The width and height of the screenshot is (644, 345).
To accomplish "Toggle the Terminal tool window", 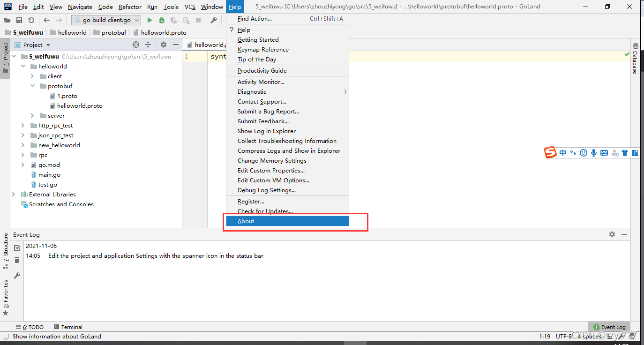I will [68, 327].
